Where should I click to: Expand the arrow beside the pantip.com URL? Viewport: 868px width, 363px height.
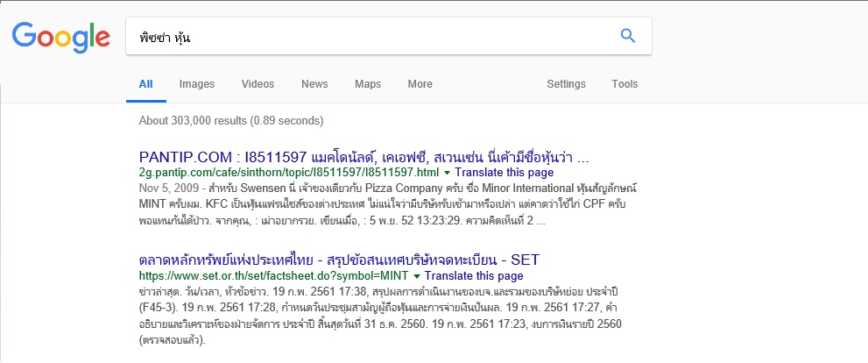(448, 173)
